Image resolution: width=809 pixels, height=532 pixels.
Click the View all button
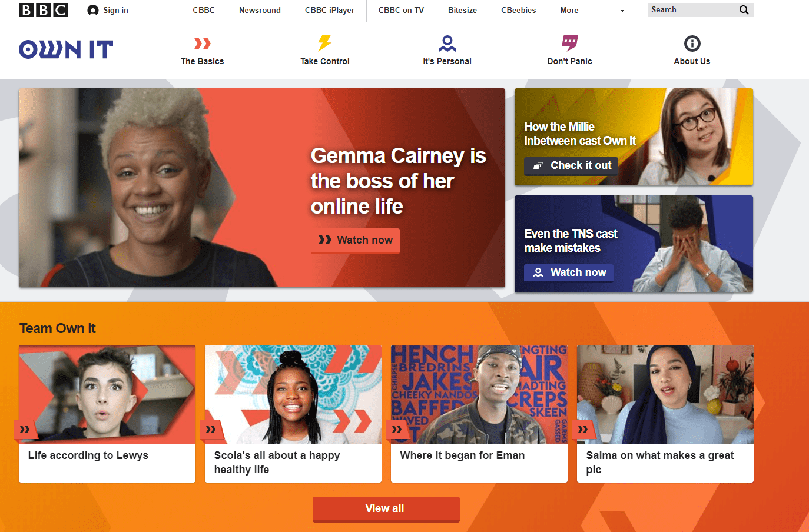pyautogui.click(x=386, y=509)
